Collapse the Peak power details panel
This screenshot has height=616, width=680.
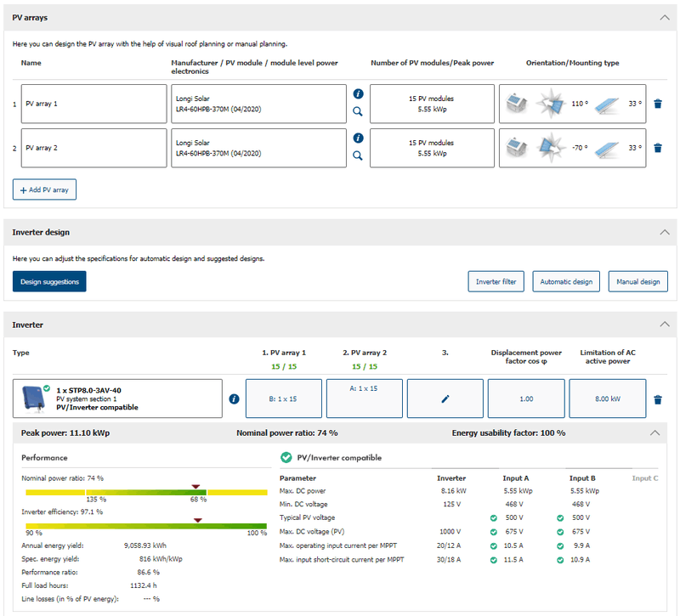[654, 432]
